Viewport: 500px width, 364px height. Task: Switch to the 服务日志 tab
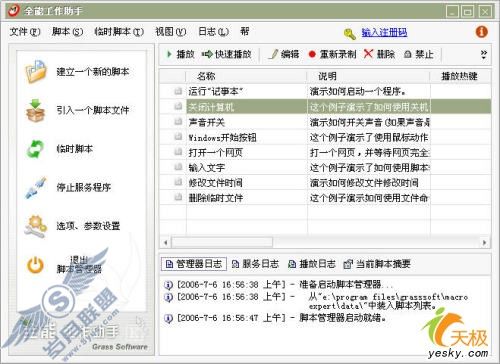click(x=255, y=264)
